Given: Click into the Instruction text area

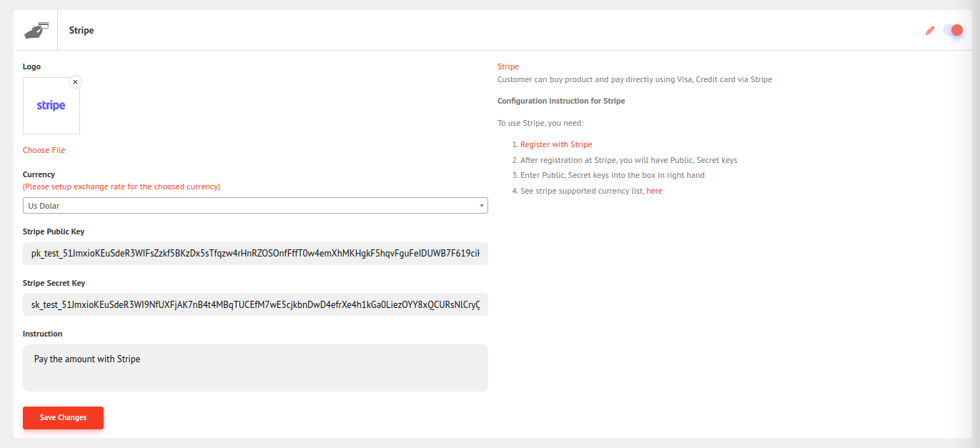Looking at the screenshot, I should click(x=255, y=368).
